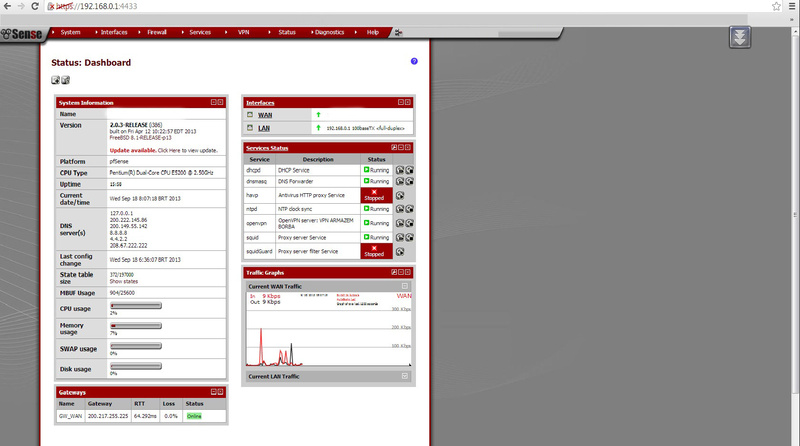
Task: Click the GW_WAN gateway name cell
Action: (x=70, y=416)
